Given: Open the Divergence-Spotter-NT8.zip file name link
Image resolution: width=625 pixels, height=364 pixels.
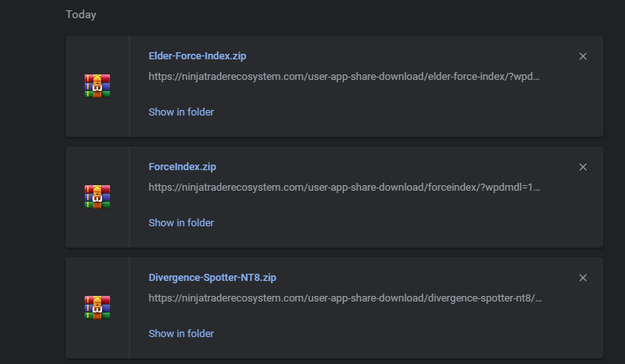Looking at the screenshot, I should [212, 278].
